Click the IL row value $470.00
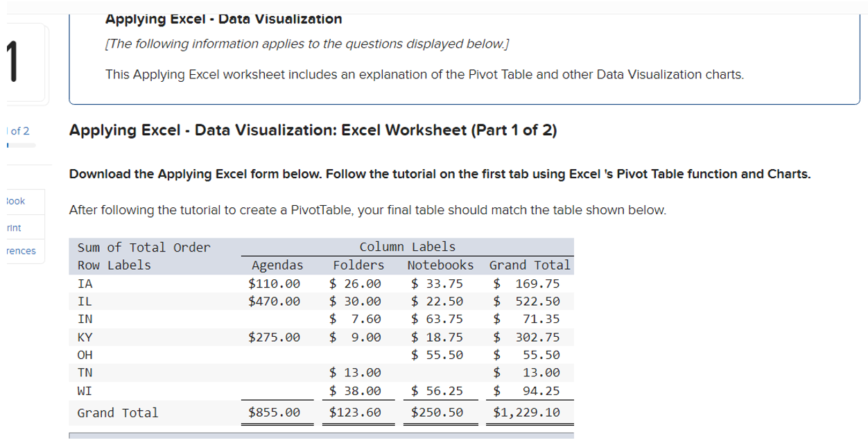 [275, 301]
